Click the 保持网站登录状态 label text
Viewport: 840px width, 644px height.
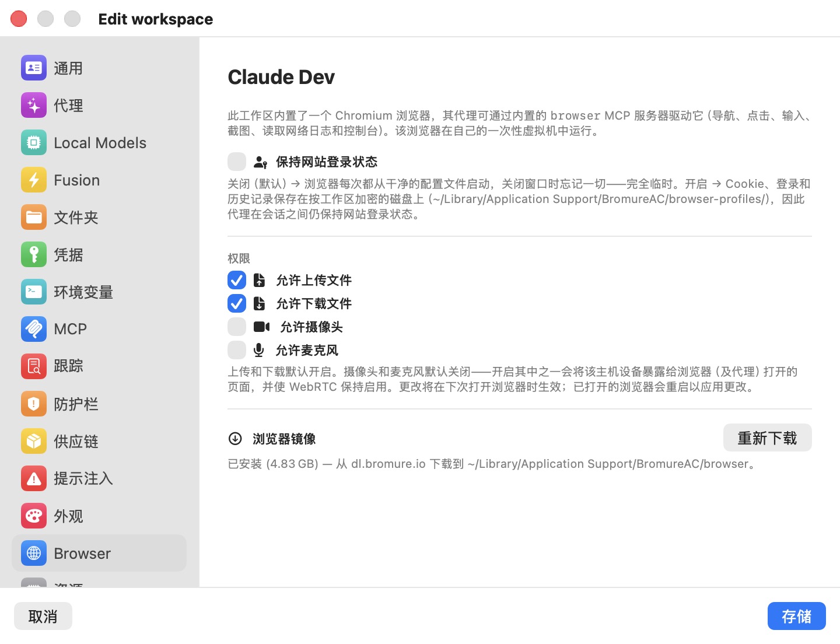coord(327,162)
